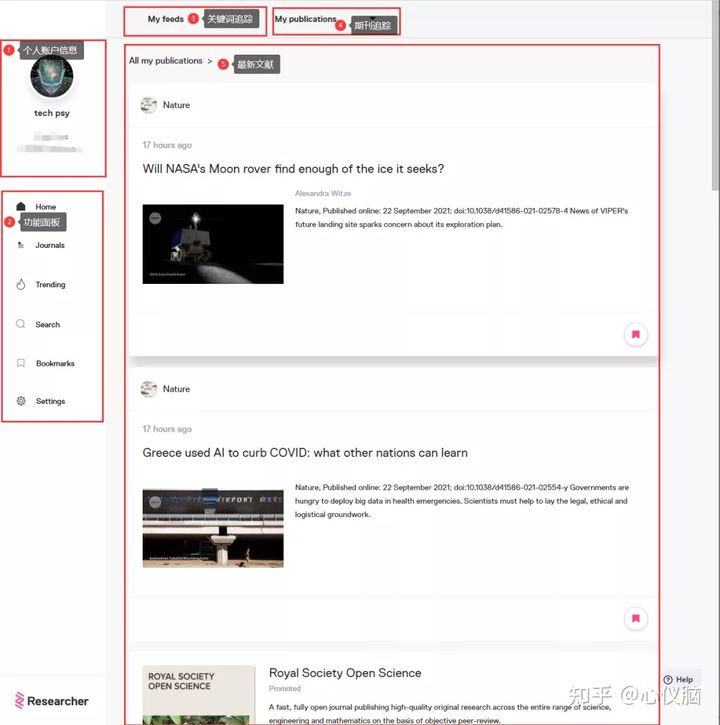This screenshot has height=725, width=720.
Task: Open the Nature journal name above the Greece article
Action: [x=176, y=389]
